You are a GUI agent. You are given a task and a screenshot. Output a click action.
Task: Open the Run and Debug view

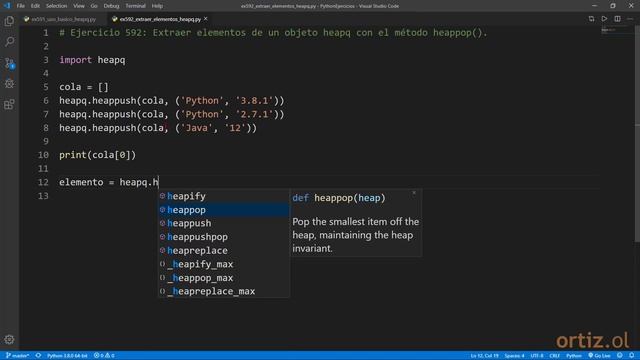[9, 84]
